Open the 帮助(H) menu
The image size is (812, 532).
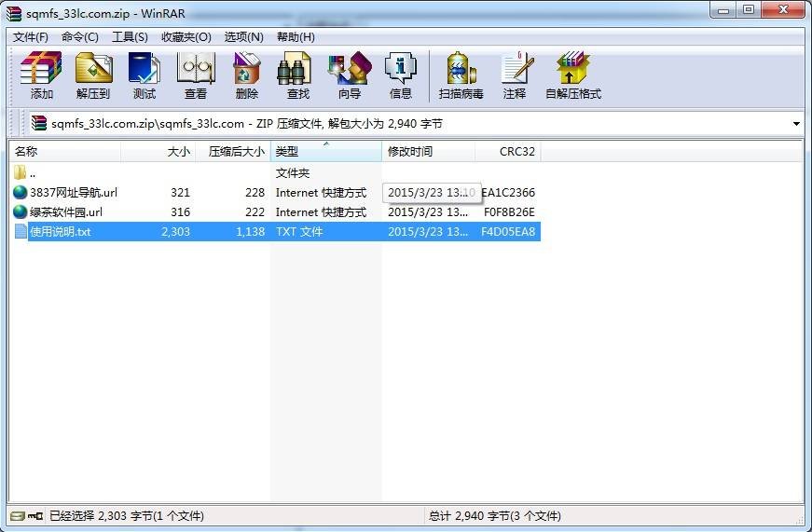296,36
